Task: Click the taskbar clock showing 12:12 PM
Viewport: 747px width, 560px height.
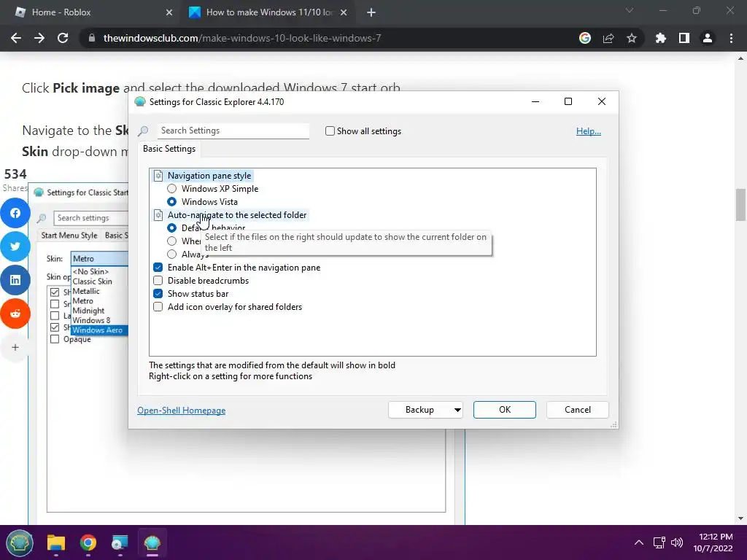Action: point(713,542)
